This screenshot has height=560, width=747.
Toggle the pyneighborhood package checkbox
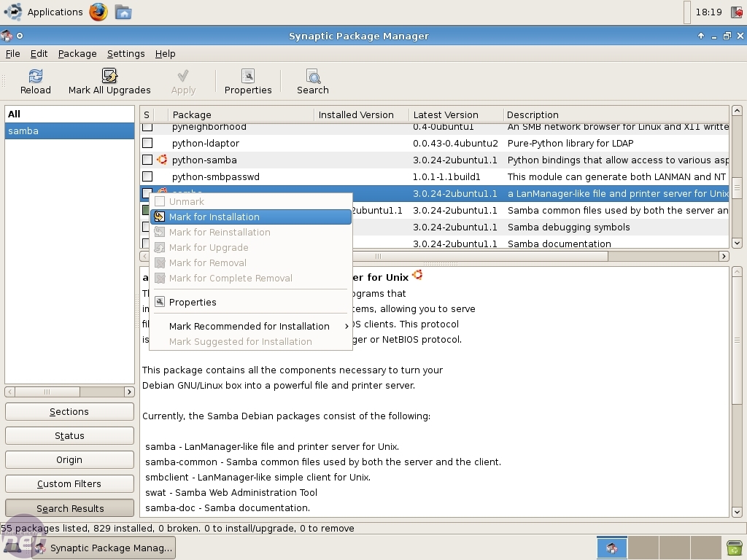(x=147, y=127)
